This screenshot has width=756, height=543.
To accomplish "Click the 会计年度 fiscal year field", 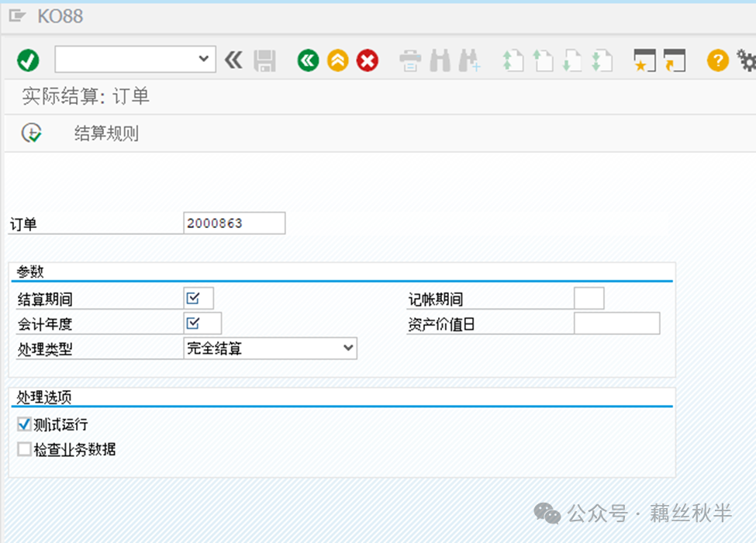I will coord(202,323).
